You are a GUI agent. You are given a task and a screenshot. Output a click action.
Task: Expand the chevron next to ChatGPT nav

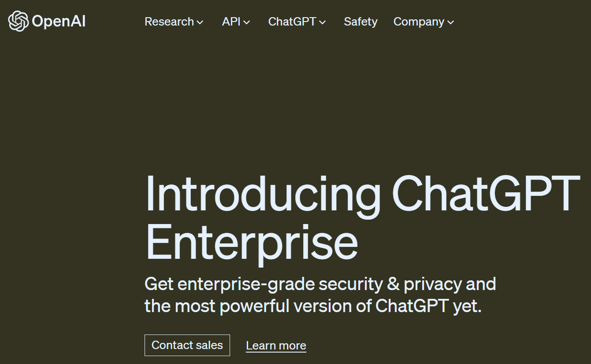[x=323, y=22]
